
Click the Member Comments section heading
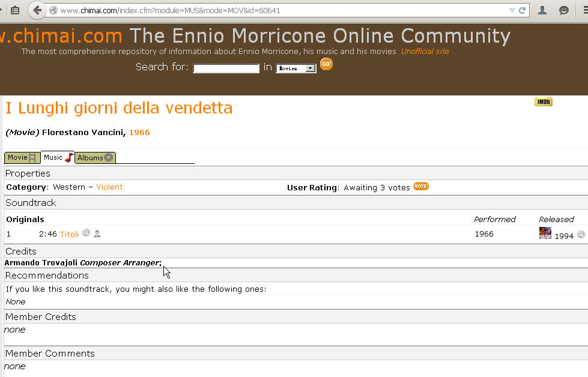[x=50, y=354]
